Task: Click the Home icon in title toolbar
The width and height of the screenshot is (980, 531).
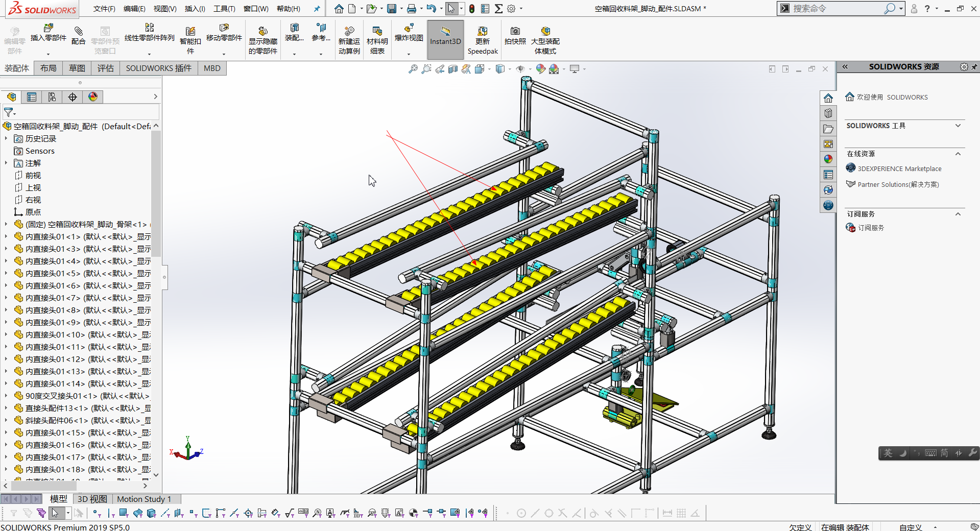Action: [x=339, y=9]
